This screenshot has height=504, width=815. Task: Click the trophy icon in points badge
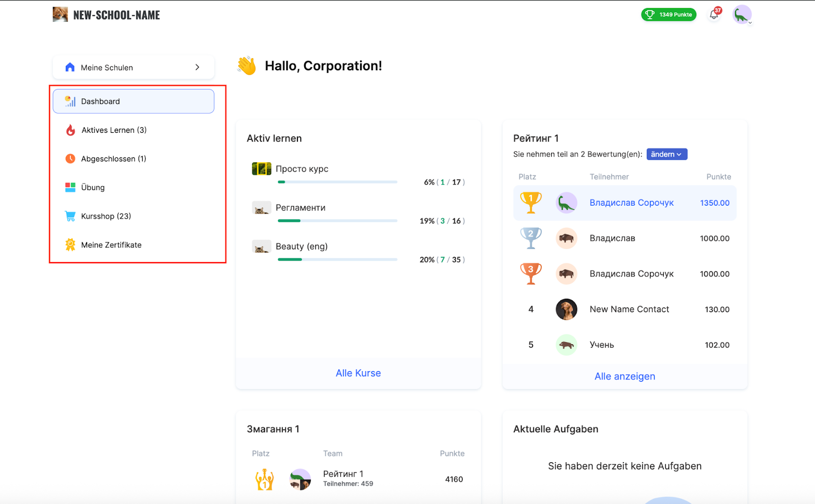[649, 15]
